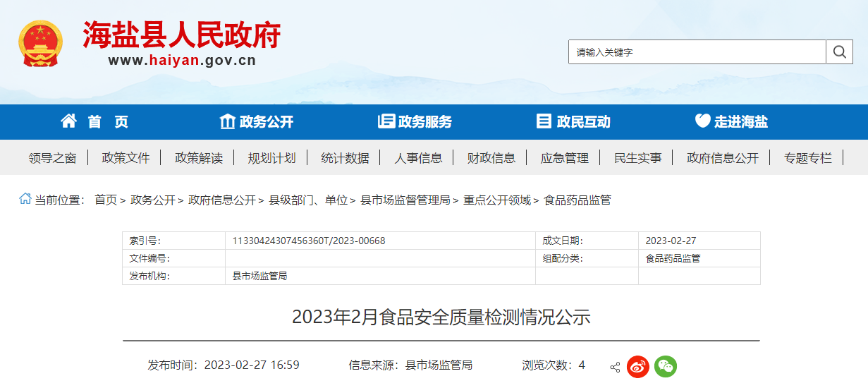This screenshot has height=388, width=868.
Task: Open 政务公开 in blue navigation bar
Action: 257,122
